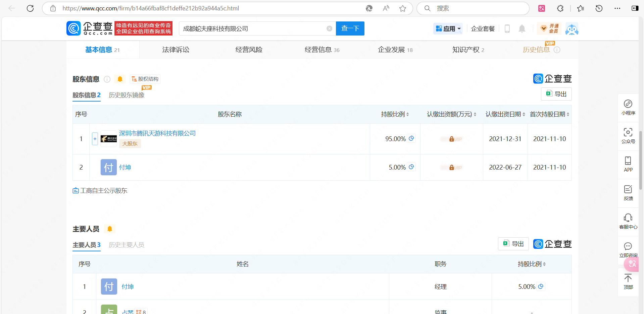Sort shareholders by 持股比例 column

(x=395, y=114)
